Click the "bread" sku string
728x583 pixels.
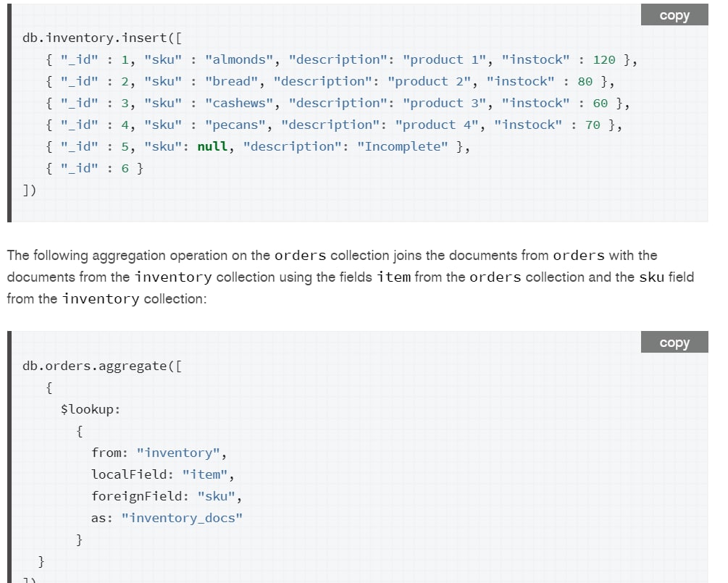[x=232, y=82]
